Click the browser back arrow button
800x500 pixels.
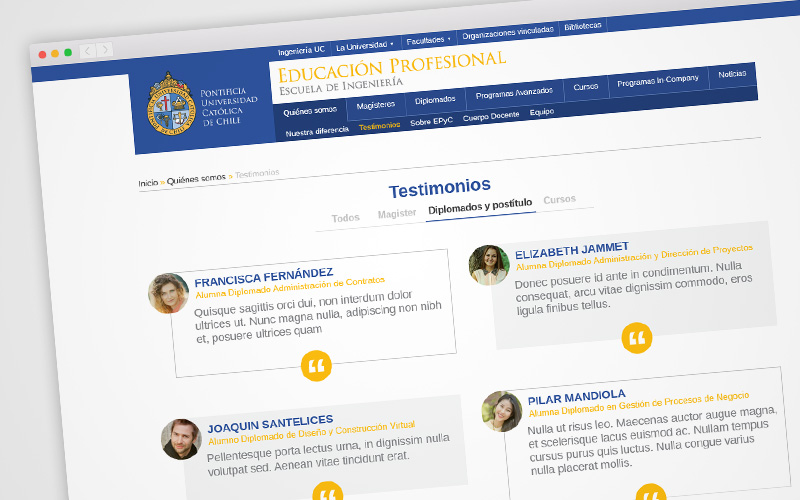point(88,51)
